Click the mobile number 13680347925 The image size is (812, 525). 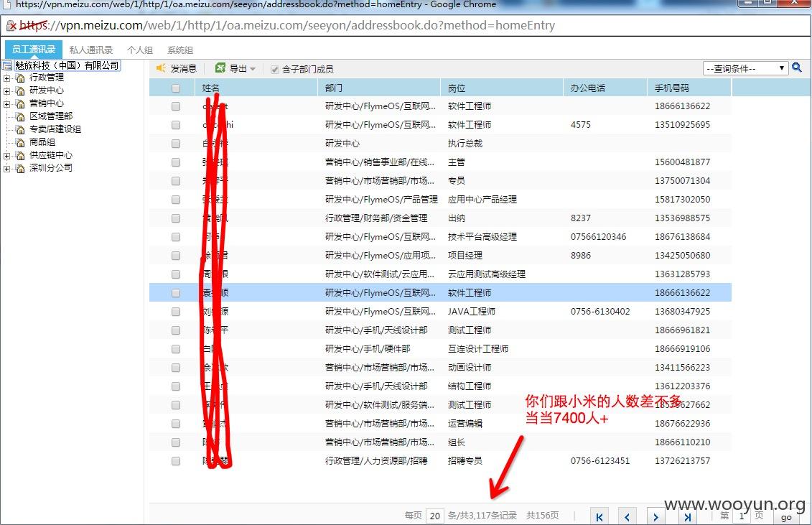pyautogui.click(x=682, y=312)
